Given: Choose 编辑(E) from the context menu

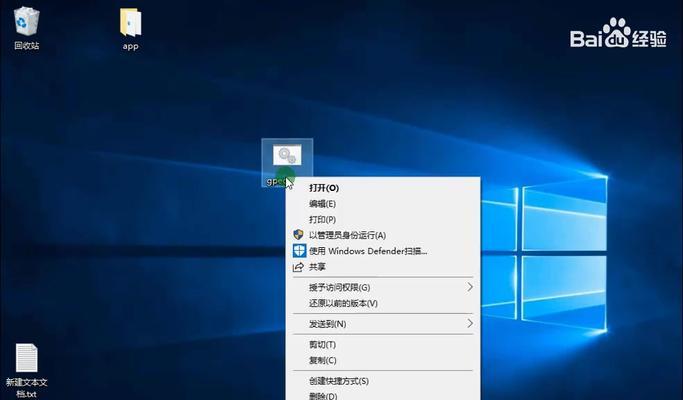Looking at the screenshot, I should tap(383, 203).
